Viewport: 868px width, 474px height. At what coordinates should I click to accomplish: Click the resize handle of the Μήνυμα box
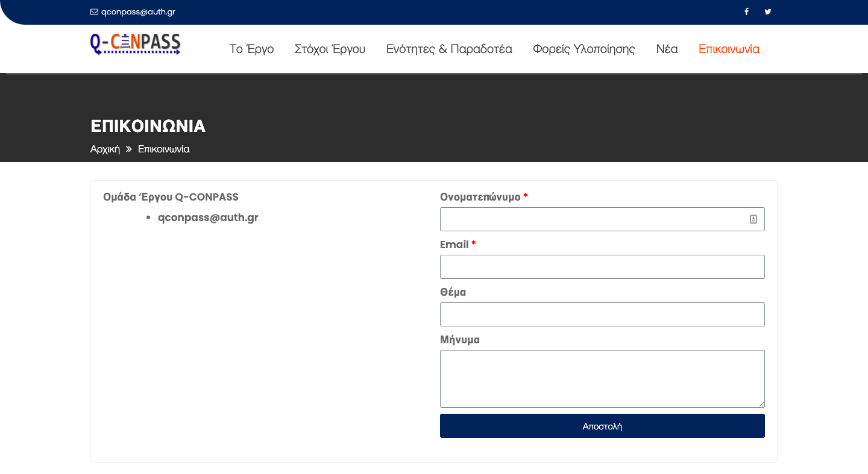(x=761, y=404)
